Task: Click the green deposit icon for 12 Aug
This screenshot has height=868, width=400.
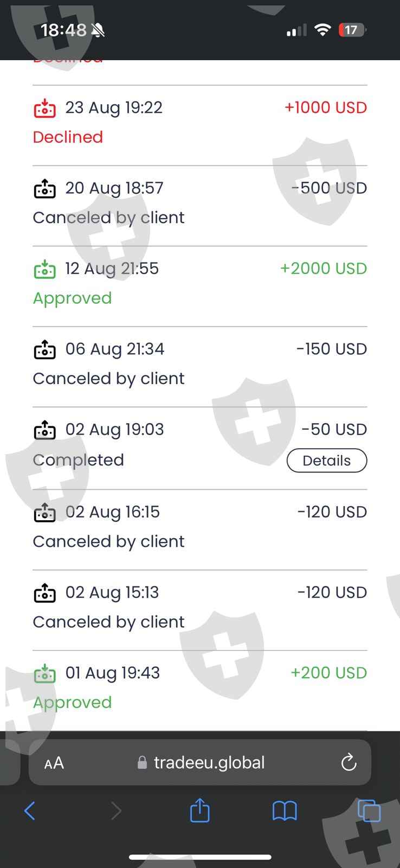Action: click(44, 269)
